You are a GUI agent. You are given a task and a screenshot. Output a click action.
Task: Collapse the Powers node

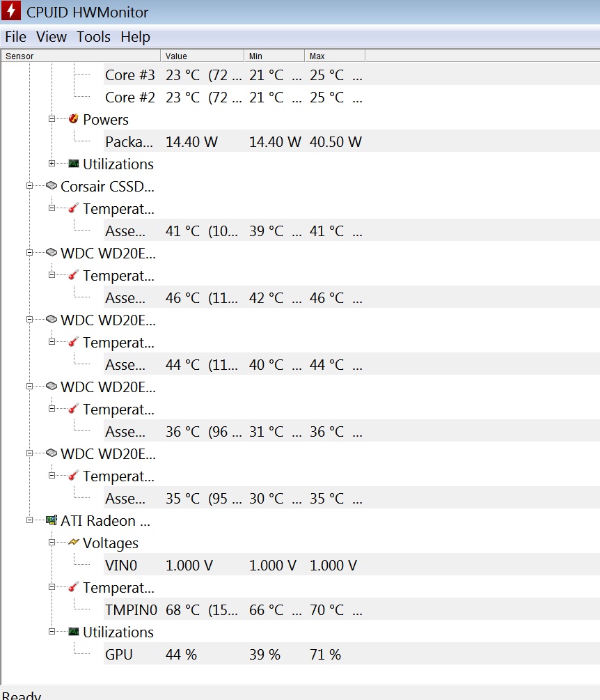52,118
